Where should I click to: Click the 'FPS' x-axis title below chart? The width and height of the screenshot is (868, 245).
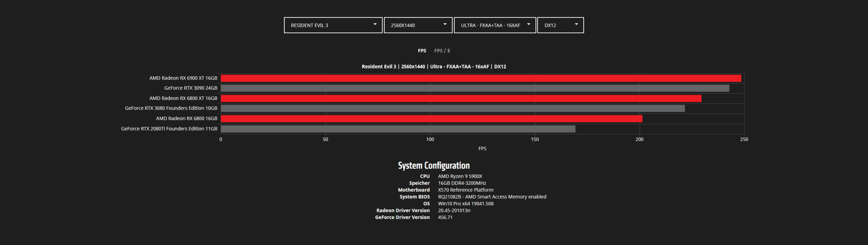[x=482, y=149]
